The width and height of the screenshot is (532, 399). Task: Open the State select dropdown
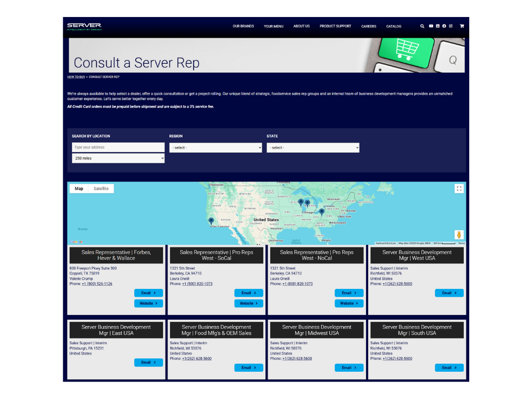click(x=313, y=147)
